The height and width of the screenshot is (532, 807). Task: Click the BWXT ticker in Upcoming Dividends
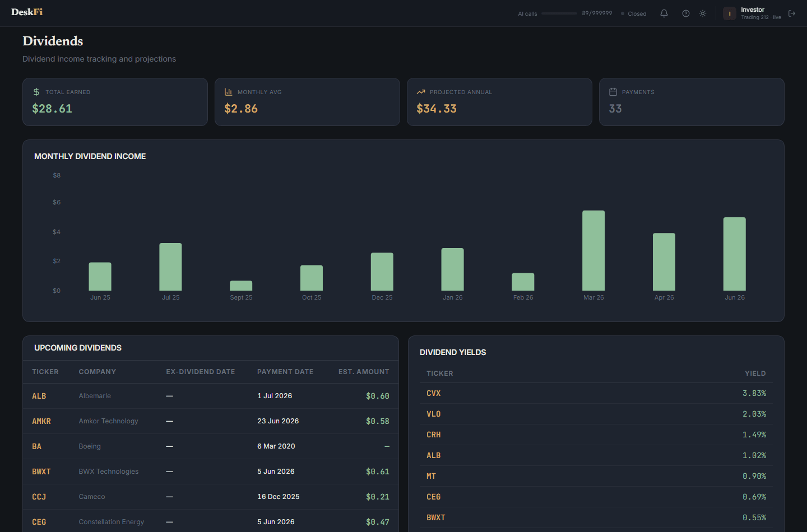41,472
